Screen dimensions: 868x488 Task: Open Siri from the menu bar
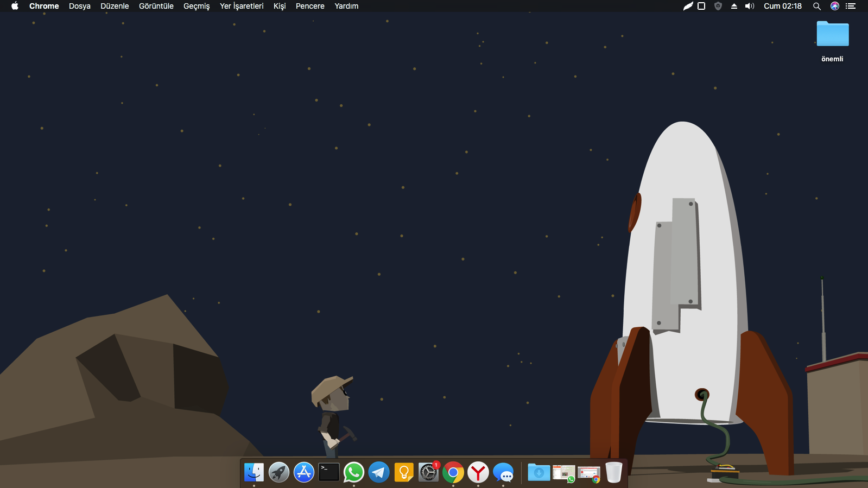click(x=835, y=6)
